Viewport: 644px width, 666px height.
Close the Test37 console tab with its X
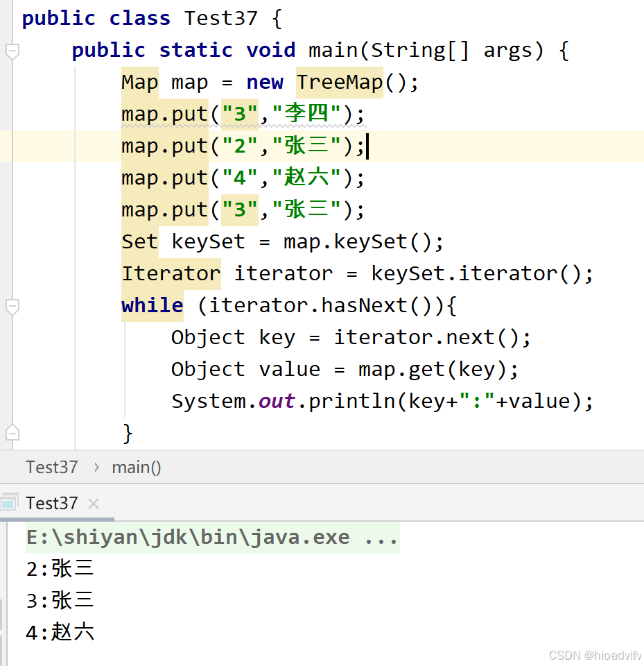(x=93, y=504)
